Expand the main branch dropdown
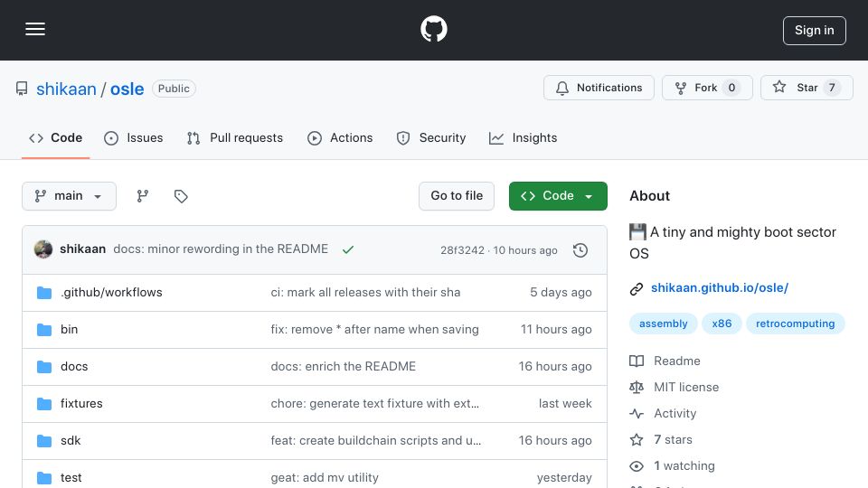This screenshot has width=868, height=488. (x=70, y=196)
